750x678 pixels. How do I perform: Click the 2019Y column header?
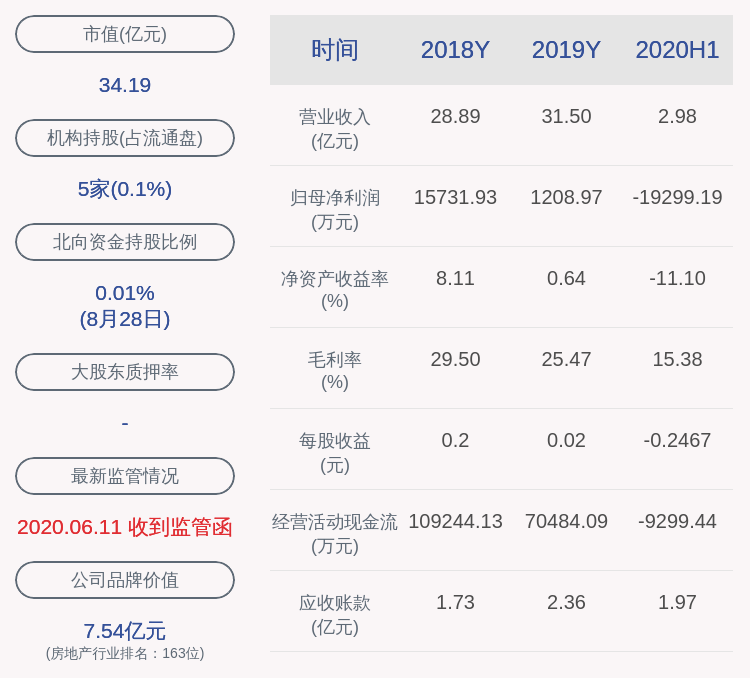coord(566,50)
